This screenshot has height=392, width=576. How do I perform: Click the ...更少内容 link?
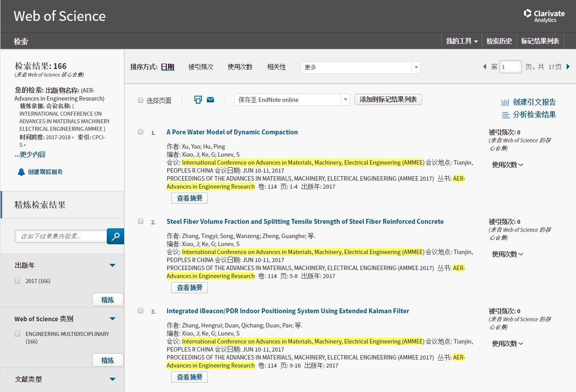(30, 154)
